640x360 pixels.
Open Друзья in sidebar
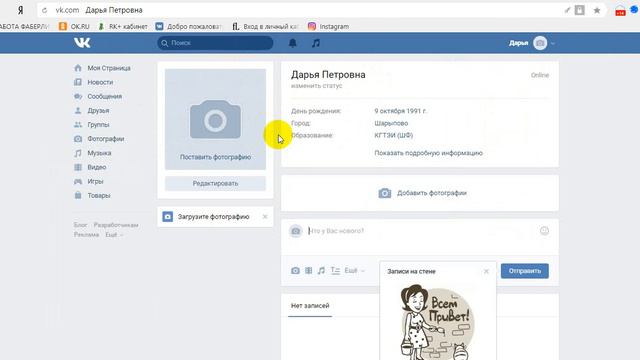98,111
